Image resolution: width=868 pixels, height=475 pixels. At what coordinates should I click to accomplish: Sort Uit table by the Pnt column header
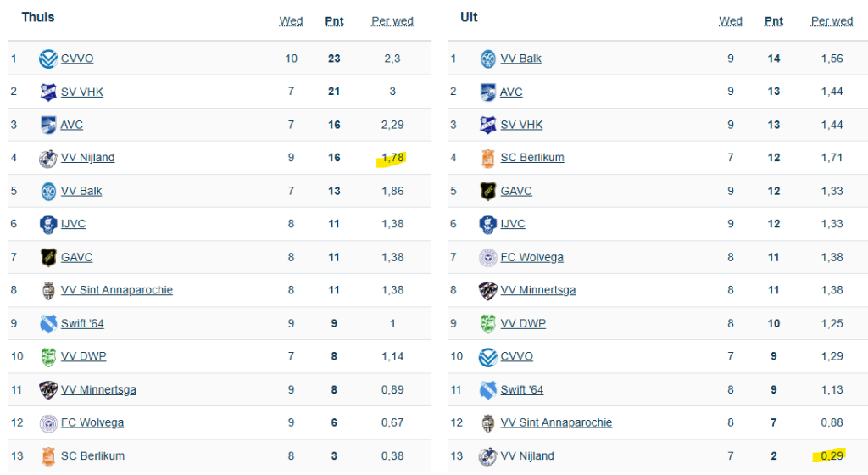click(x=773, y=21)
